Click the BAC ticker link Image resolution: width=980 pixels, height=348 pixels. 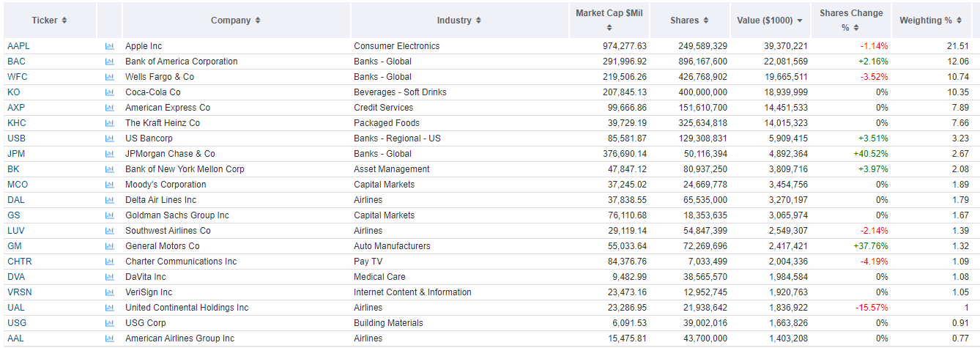click(16, 62)
